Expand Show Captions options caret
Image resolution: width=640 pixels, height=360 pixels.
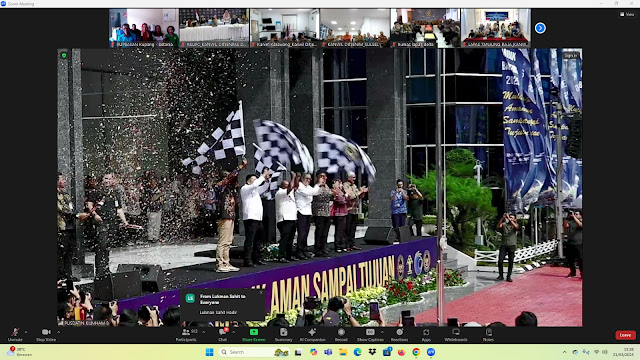pyautogui.click(x=382, y=332)
